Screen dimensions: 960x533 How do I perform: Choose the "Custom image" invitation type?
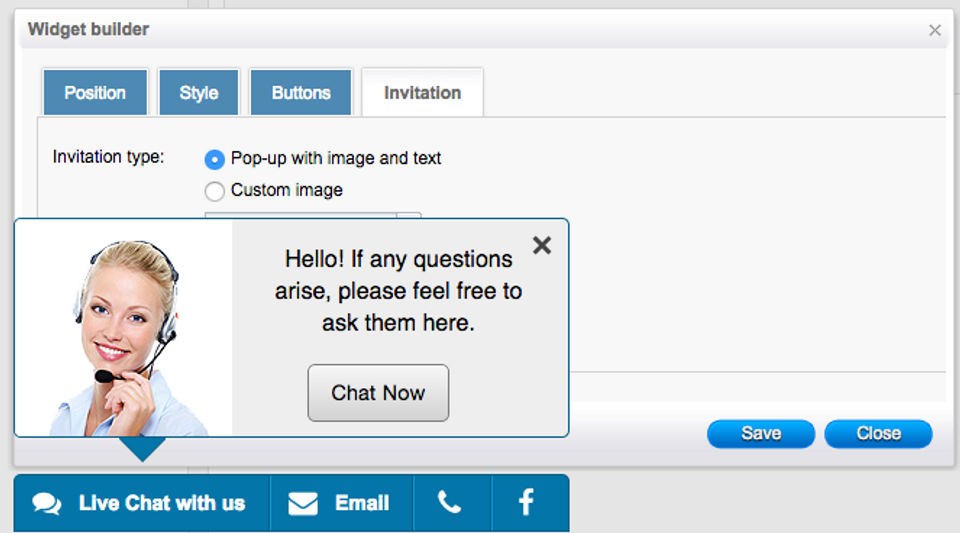(x=214, y=191)
